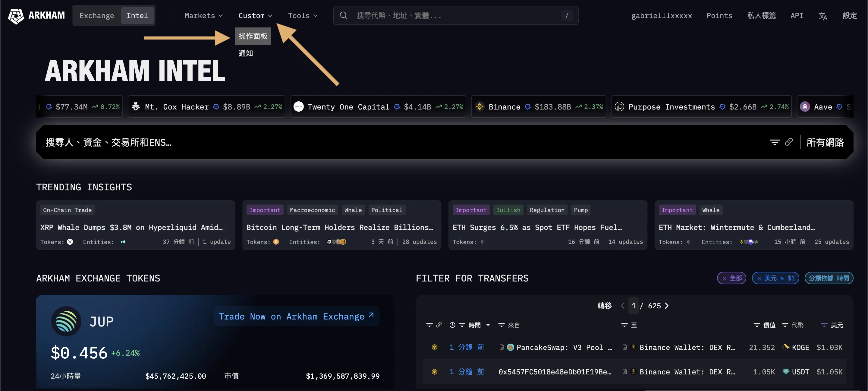Expand the Tools dropdown menu
This screenshot has height=391, width=868.
303,15
